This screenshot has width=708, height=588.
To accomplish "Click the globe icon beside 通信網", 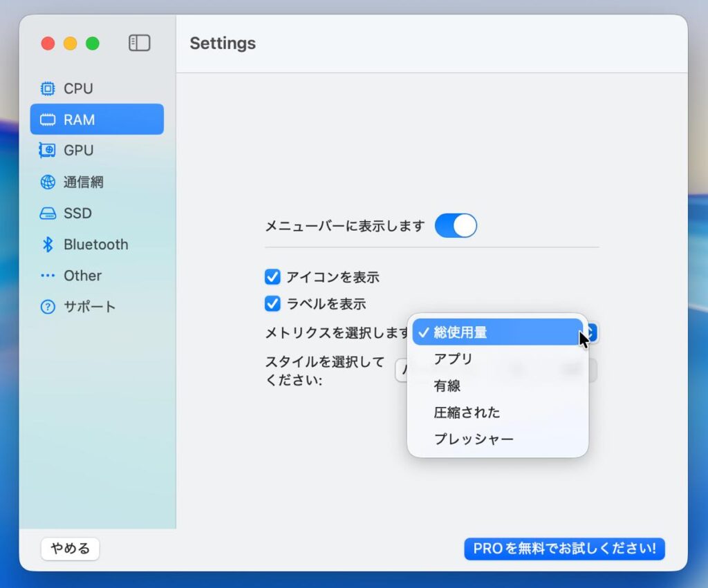I will 48,182.
